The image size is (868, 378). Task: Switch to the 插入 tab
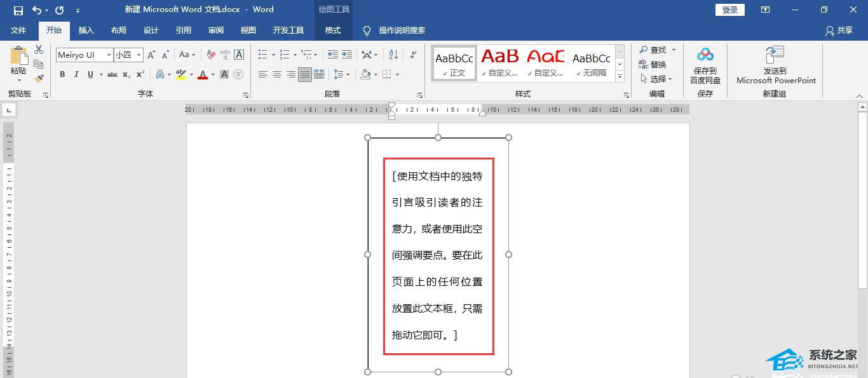[x=86, y=30]
